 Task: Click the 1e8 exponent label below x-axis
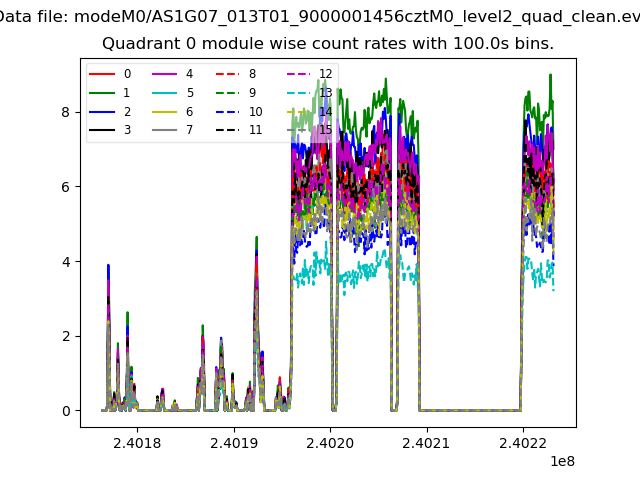564,461
